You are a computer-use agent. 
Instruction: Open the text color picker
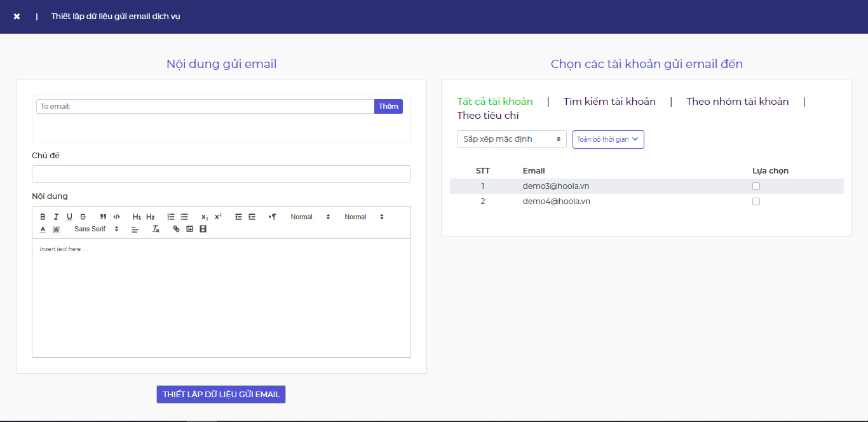point(43,229)
